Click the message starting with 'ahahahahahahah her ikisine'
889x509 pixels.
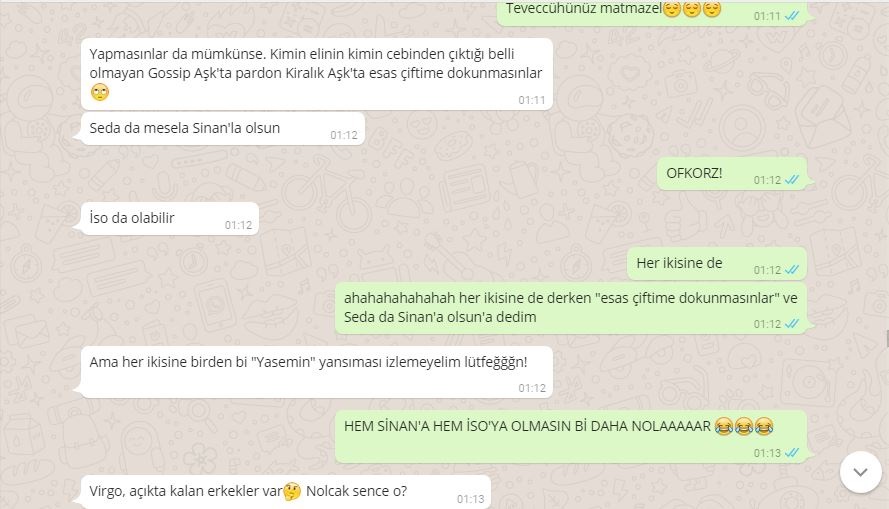pos(571,308)
